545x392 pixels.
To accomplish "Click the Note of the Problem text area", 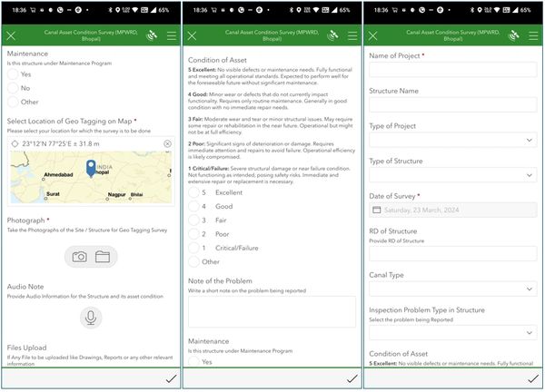I will [x=272, y=311].
